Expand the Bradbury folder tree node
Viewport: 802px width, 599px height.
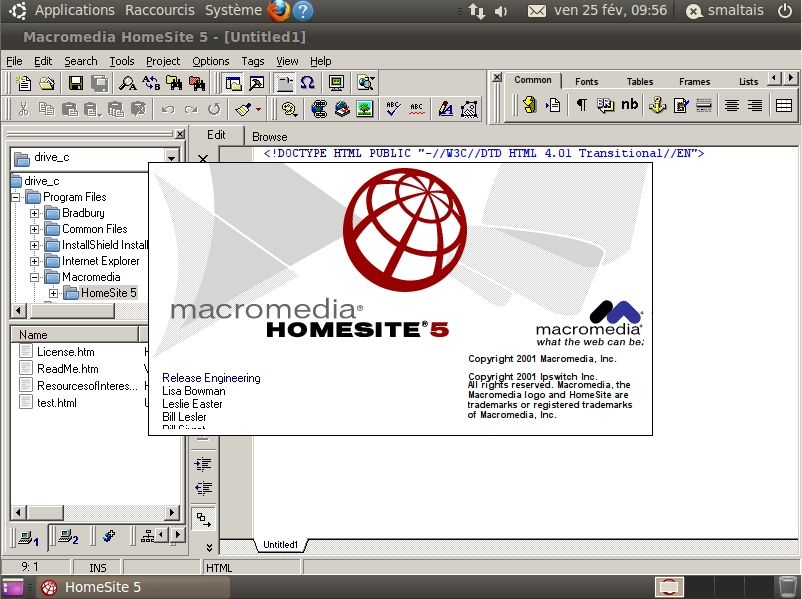pos(35,213)
